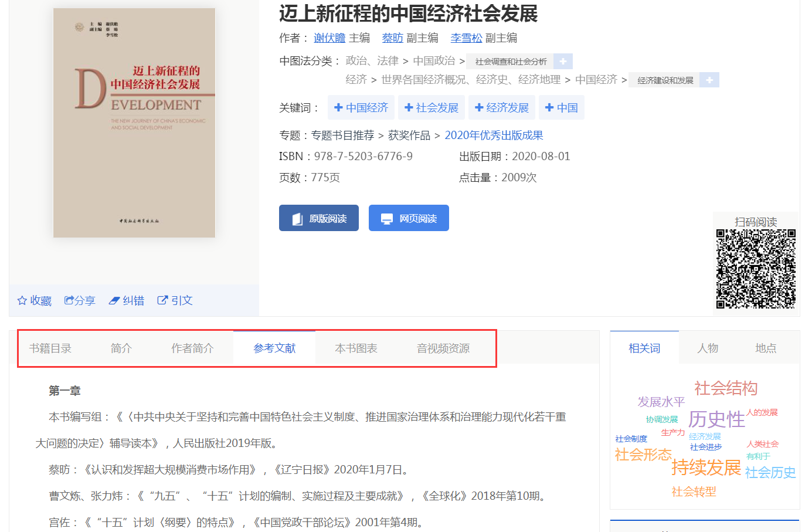This screenshot has height=532, width=812.
Task: Open author link 谢伏瞻
Action: pyautogui.click(x=329, y=38)
